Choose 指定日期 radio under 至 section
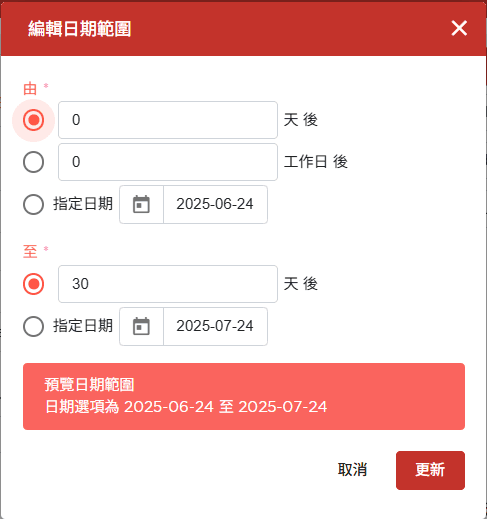The width and height of the screenshot is (487, 519). click(33, 326)
